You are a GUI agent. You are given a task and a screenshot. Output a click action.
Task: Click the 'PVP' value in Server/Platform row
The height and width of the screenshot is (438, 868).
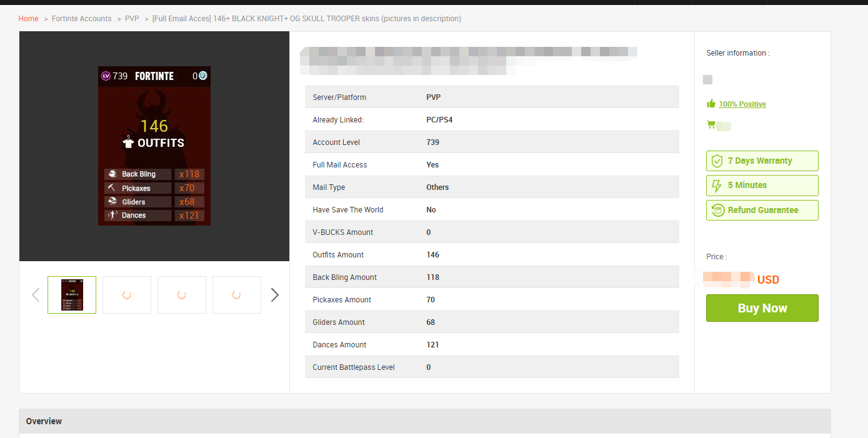pyautogui.click(x=434, y=97)
